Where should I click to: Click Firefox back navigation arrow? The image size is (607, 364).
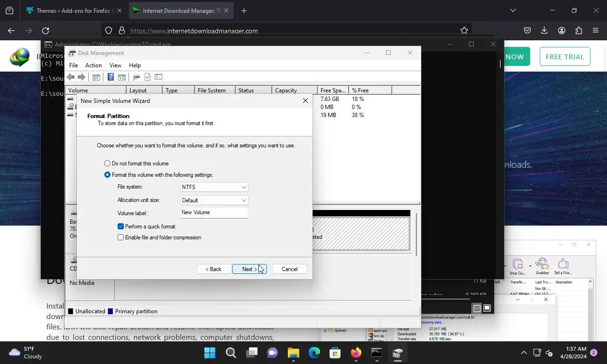click(x=11, y=30)
